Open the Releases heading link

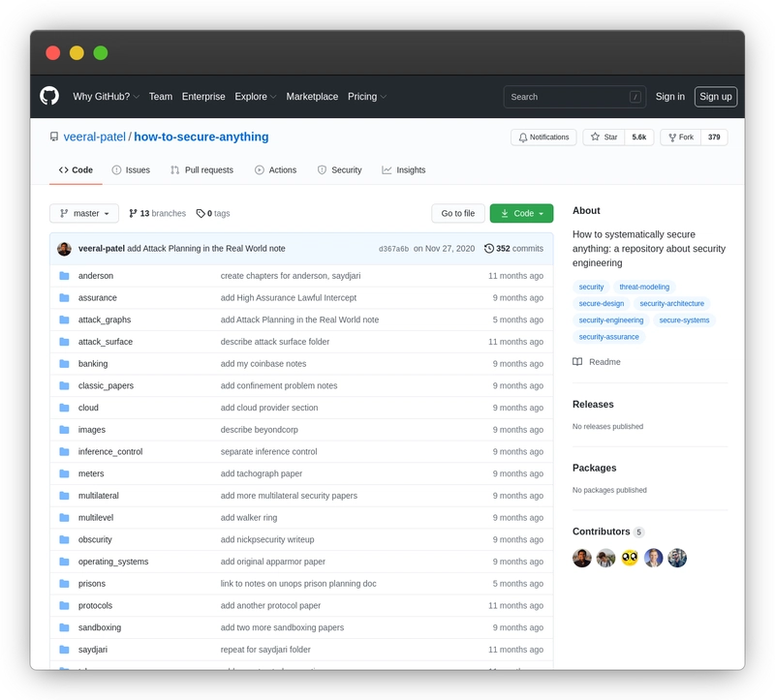pos(593,404)
